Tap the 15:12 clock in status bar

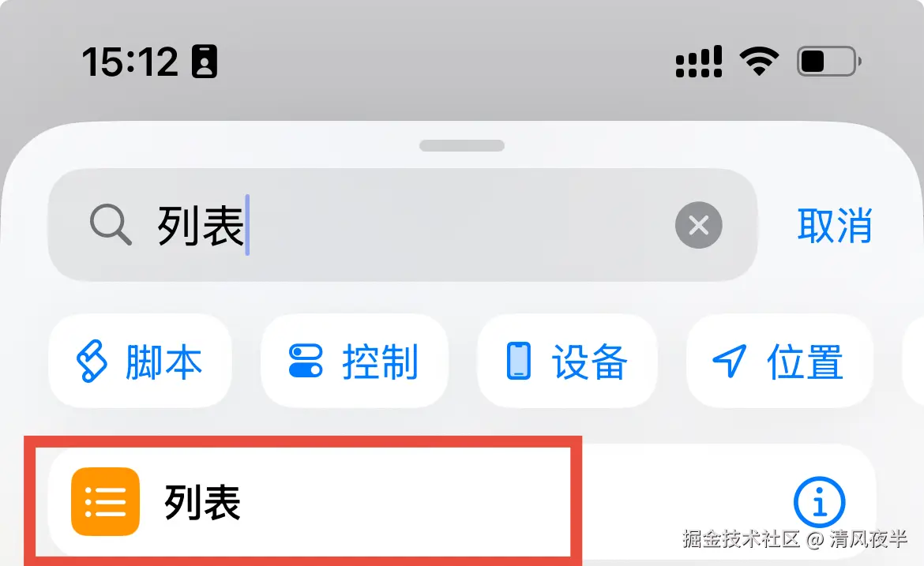click(130, 62)
